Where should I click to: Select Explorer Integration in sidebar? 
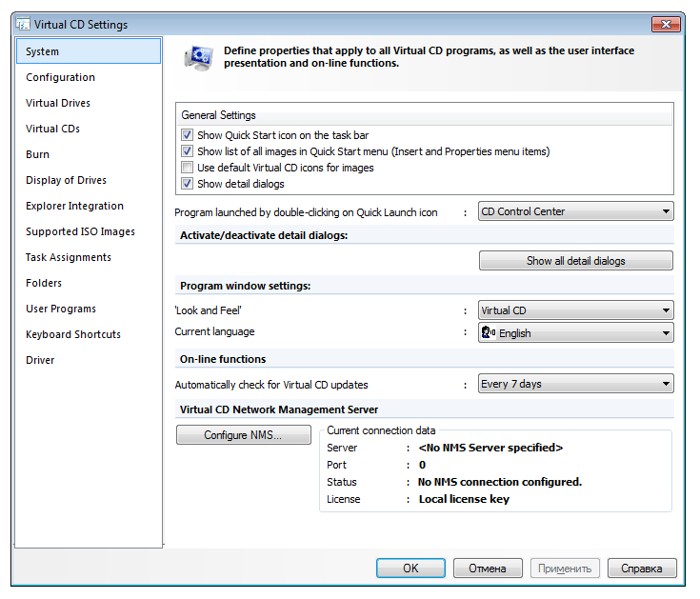(x=89, y=206)
